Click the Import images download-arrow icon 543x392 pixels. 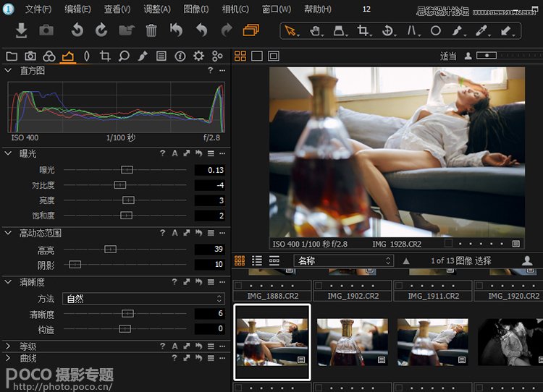(x=22, y=30)
